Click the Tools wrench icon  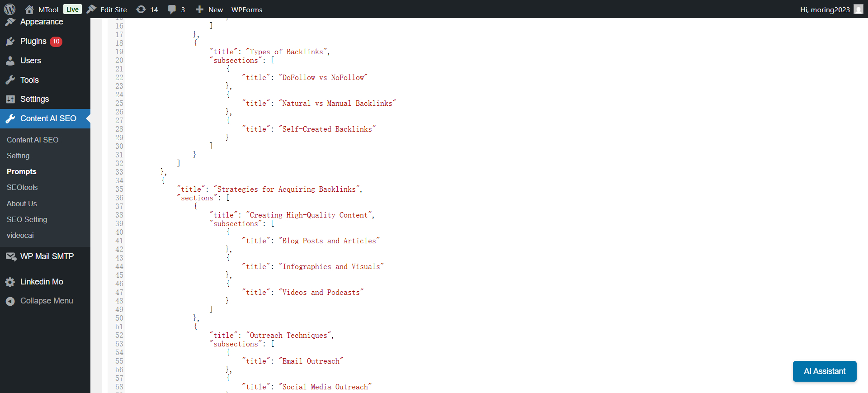[10, 80]
